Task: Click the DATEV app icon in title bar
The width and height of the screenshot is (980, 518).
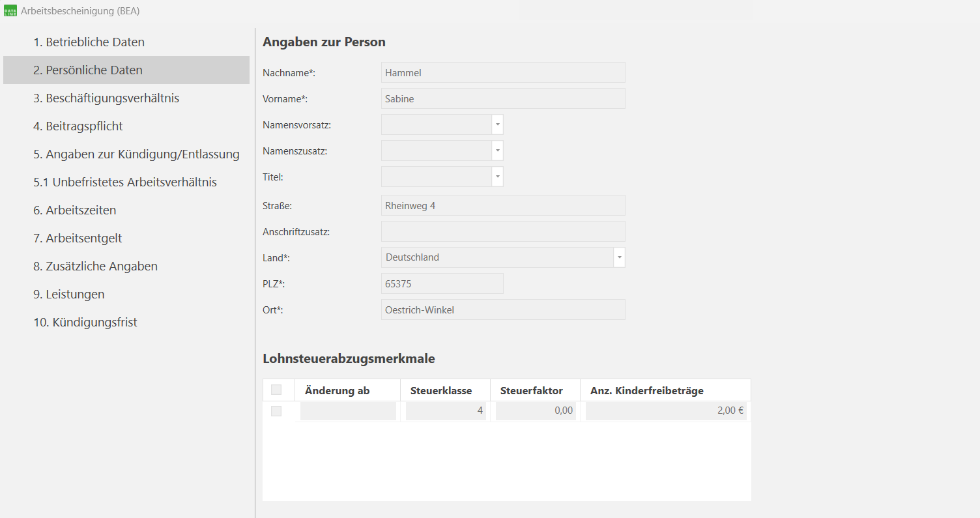Action: tap(9, 10)
